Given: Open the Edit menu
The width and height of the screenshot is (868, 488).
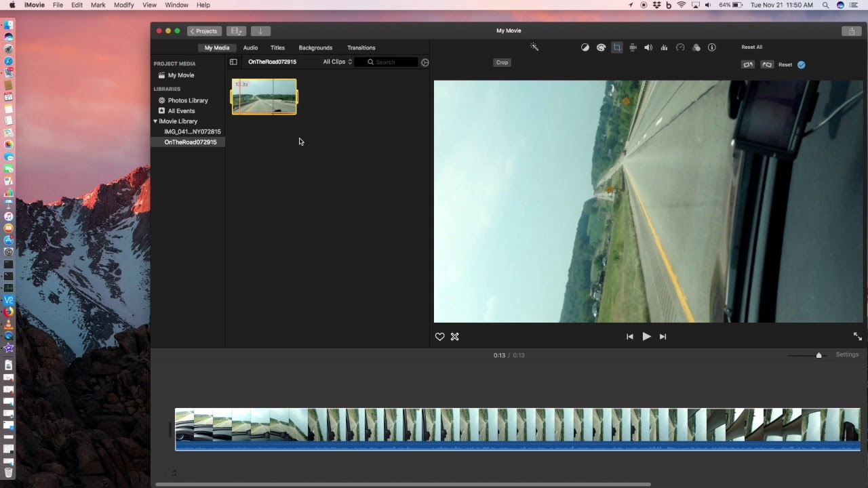Looking at the screenshot, I should (77, 5).
